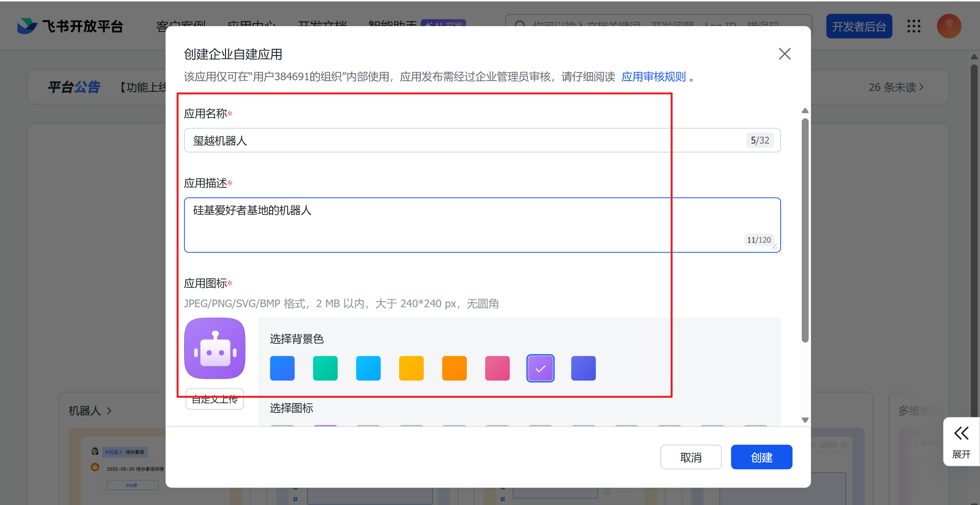This screenshot has height=505, width=980.
Task: Select the indigo background color swatch
Action: (584, 368)
